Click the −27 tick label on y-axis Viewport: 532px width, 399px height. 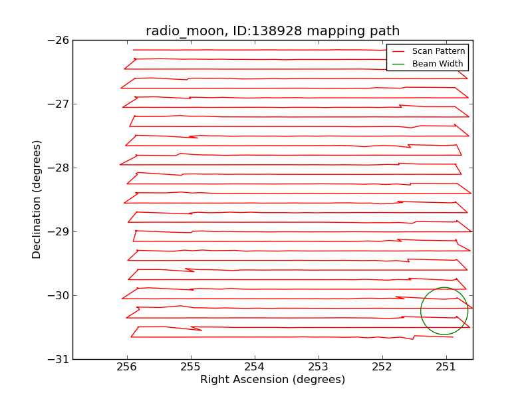coord(58,104)
